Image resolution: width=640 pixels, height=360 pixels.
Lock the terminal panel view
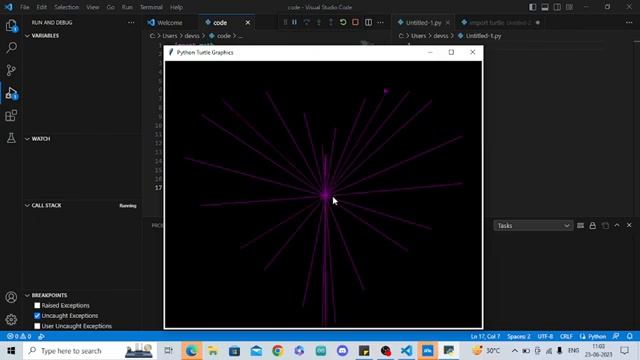593,225
